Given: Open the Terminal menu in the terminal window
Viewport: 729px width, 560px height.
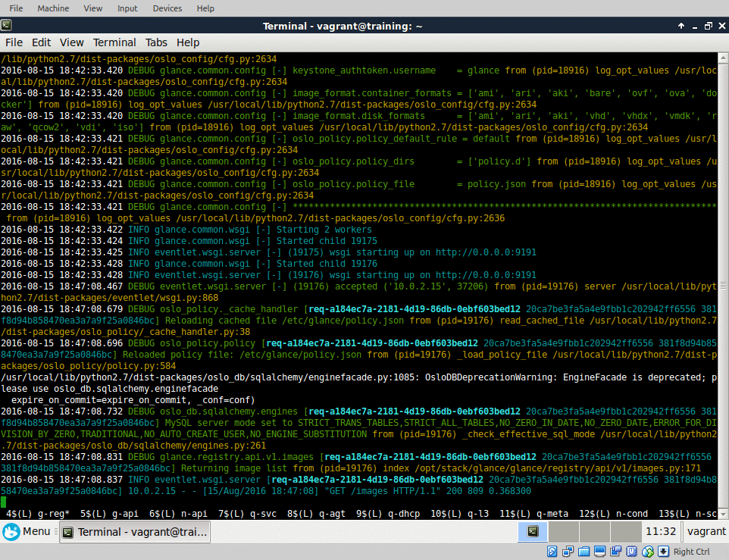Looking at the screenshot, I should coord(114,42).
